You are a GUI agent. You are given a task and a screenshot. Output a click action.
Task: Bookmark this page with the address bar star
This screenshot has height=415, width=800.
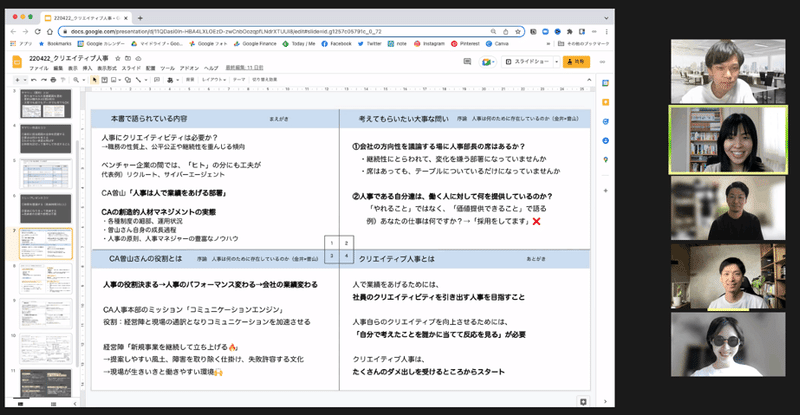(517, 32)
